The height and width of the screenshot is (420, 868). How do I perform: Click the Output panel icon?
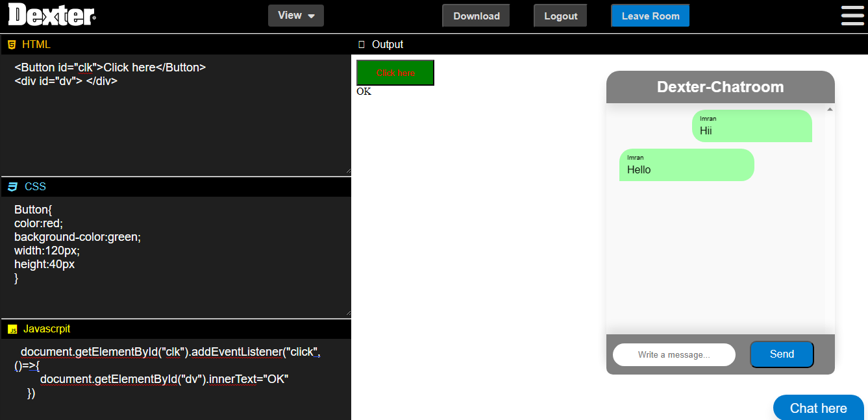coord(362,45)
